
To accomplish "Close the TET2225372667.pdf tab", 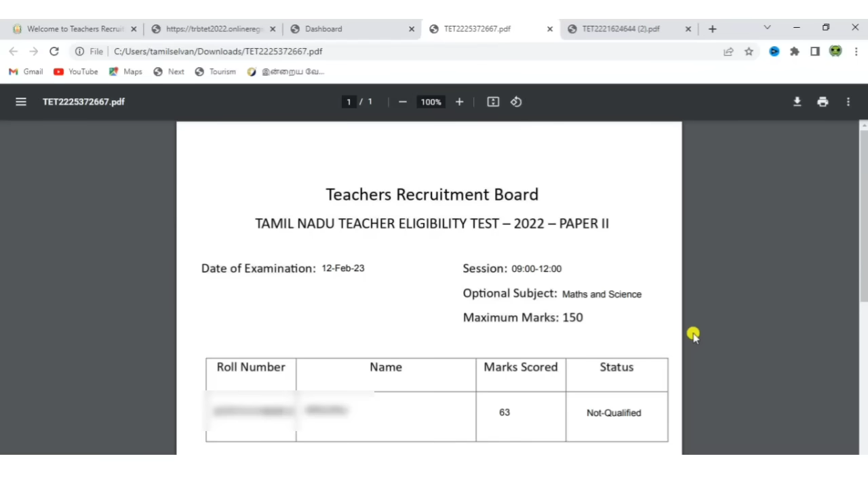I will [x=550, y=29].
